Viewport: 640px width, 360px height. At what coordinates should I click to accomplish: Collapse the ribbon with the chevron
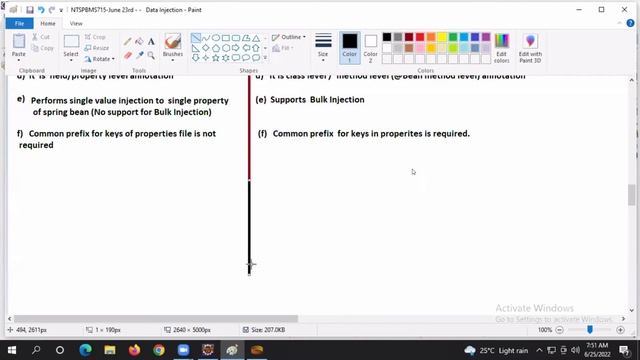pos(620,23)
